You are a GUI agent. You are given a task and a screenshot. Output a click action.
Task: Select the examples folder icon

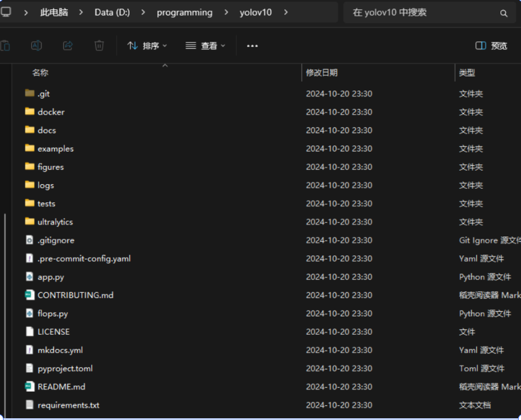[x=29, y=148]
